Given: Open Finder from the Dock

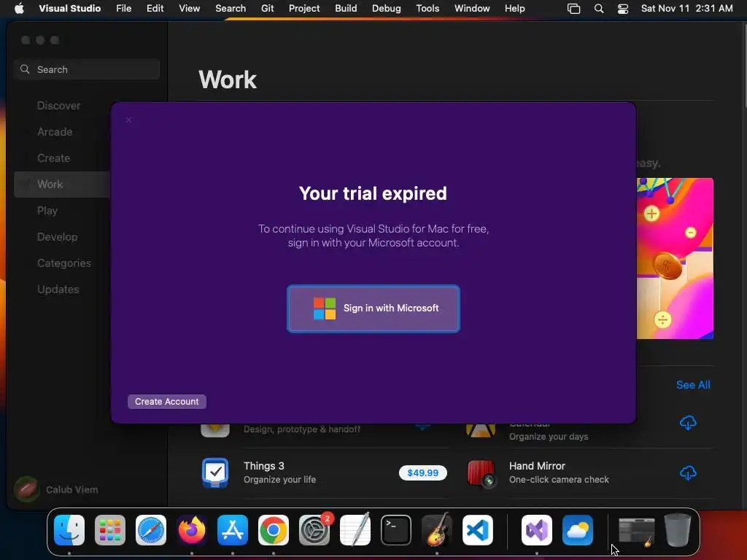Looking at the screenshot, I should 69,530.
